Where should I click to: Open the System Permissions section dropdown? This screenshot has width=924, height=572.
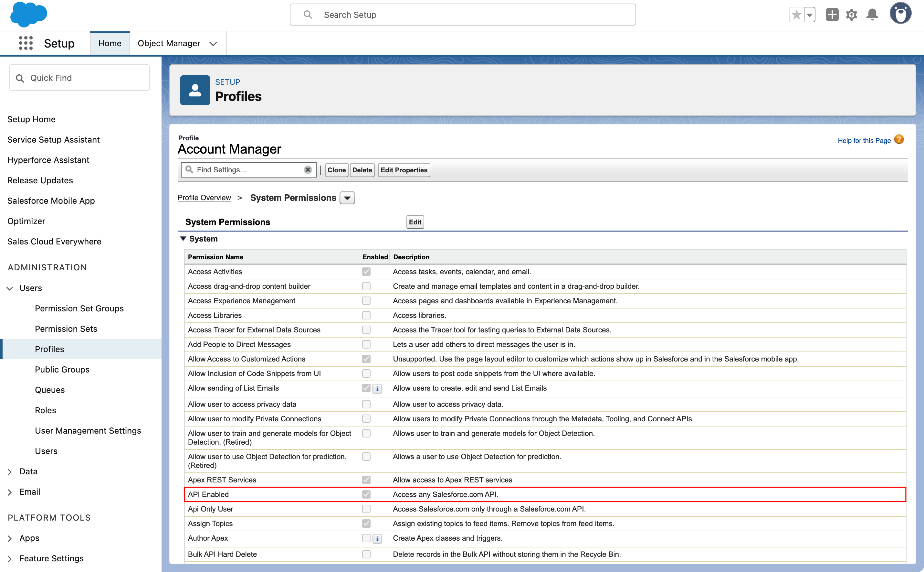[347, 198]
